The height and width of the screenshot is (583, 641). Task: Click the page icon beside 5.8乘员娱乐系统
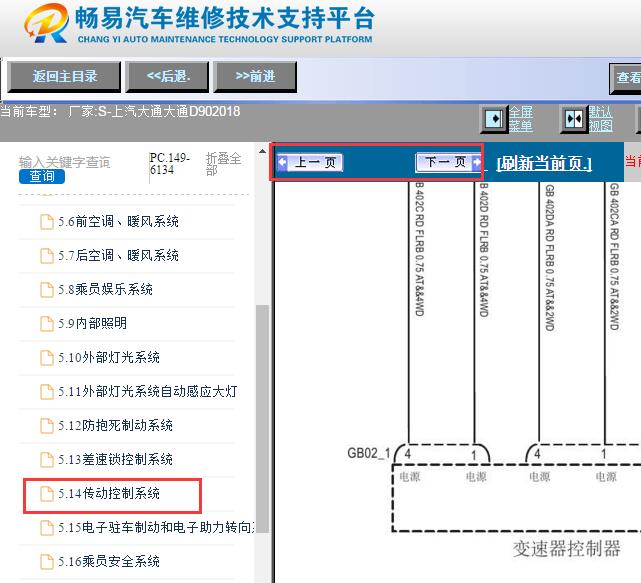(x=47, y=290)
